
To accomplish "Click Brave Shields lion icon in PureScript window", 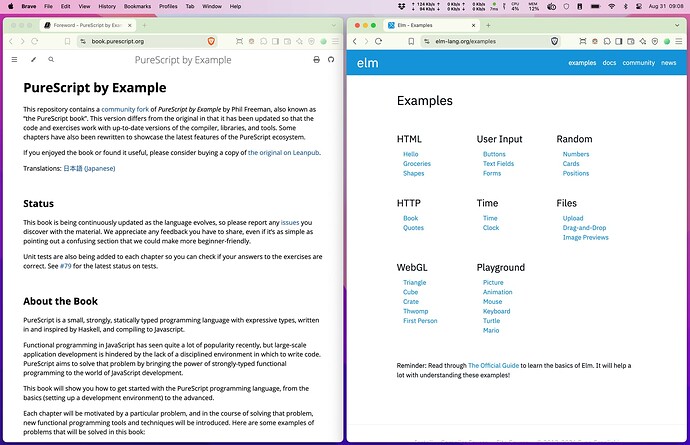I will [211, 41].
